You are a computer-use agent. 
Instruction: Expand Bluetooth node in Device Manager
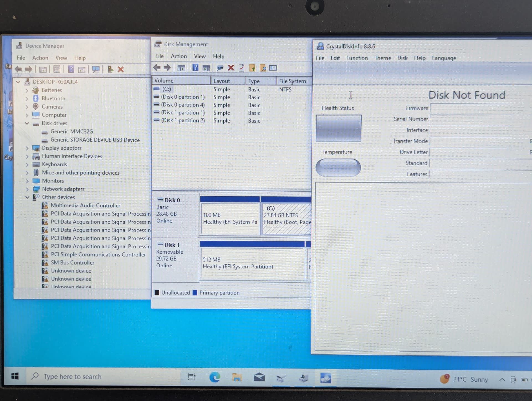pyautogui.click(x=27, y=99)
